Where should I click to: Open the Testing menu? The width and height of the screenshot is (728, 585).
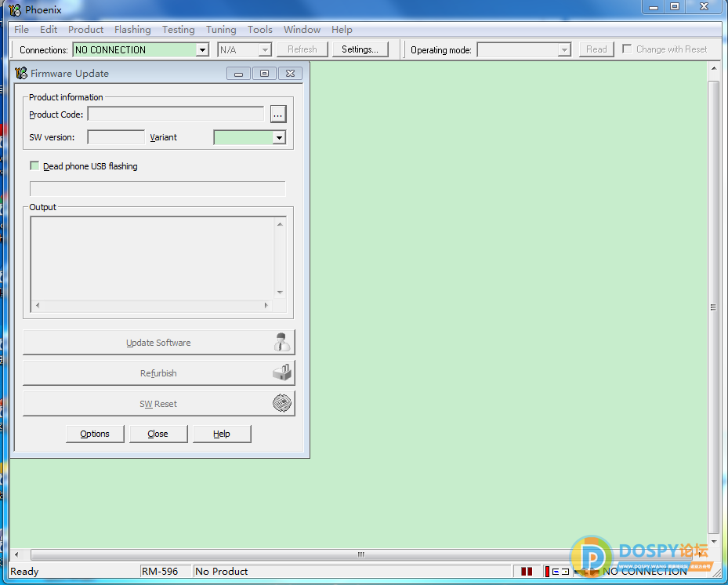coord(179,29)
